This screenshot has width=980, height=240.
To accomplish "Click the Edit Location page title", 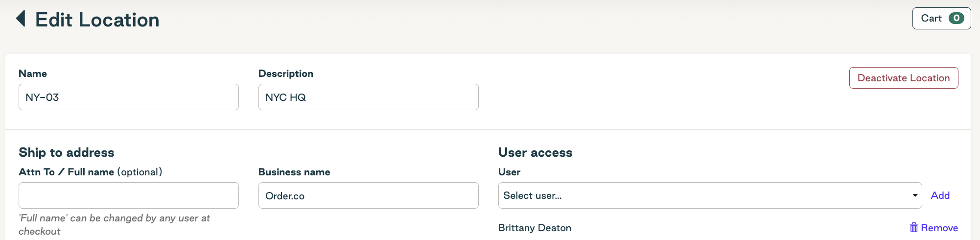I will tap(97, 20).
